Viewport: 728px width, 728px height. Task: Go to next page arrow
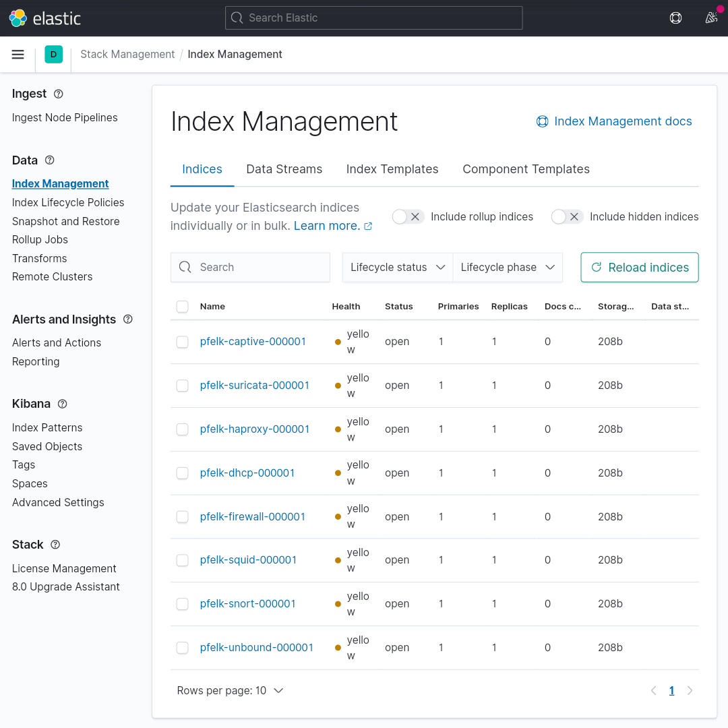[x=690, y=690]
